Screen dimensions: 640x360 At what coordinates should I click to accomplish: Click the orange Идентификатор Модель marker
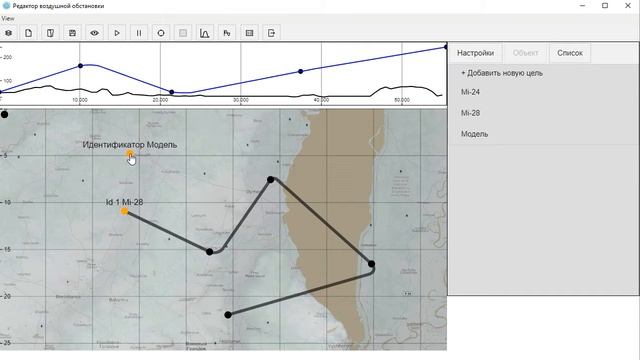click(130, 154)
